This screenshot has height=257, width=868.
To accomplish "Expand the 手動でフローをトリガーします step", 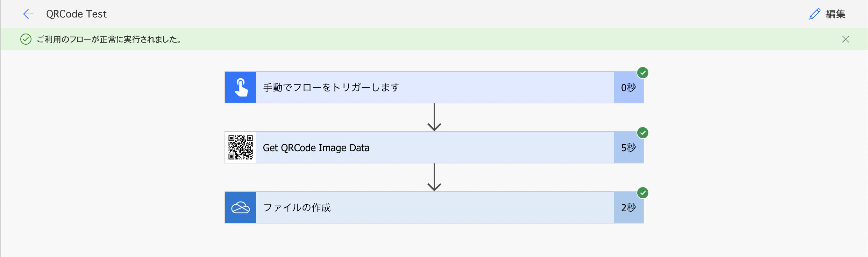I will coord(434,87).
